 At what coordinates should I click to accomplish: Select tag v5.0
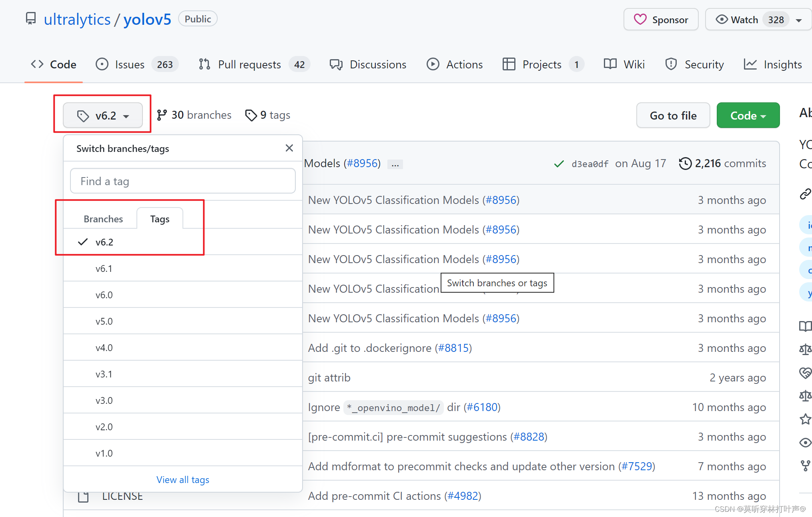coord(183,321)
